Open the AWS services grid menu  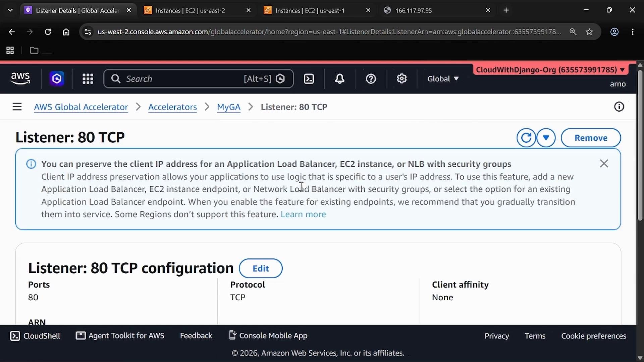click(88, 79)
